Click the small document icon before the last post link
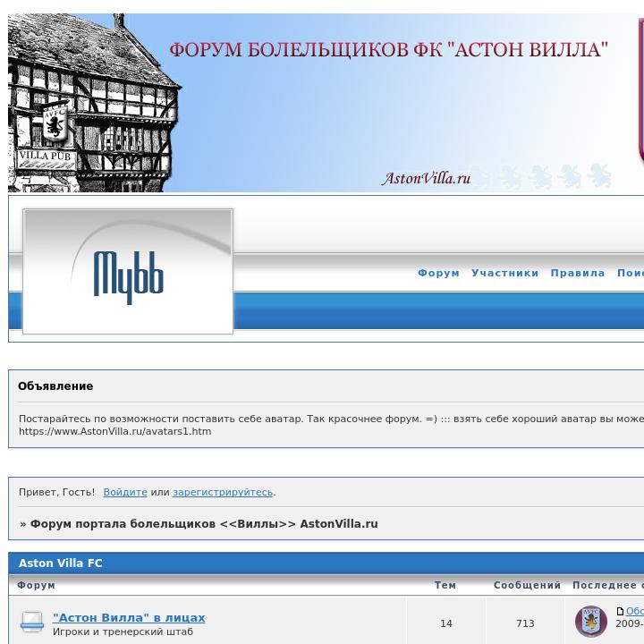 (x=620, y=611)
